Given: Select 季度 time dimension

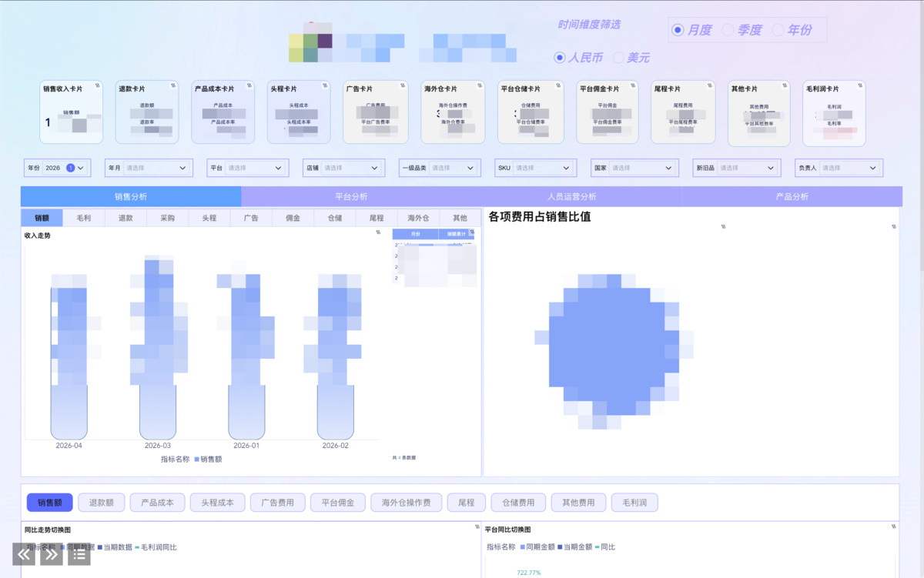Looking at the screenshot, I should coord(742,30).
